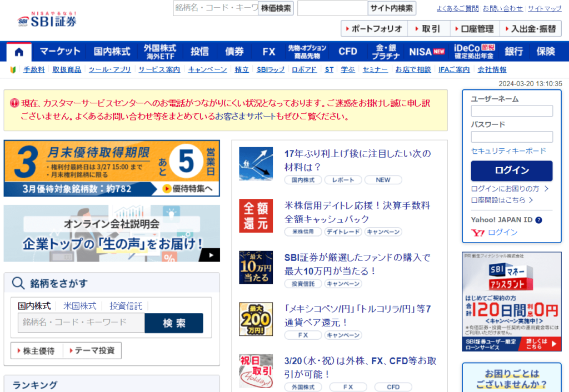Screen dimensions: 569x392
Task: Click the 検索 button in stock finder
Action: [x=174, y=323]
